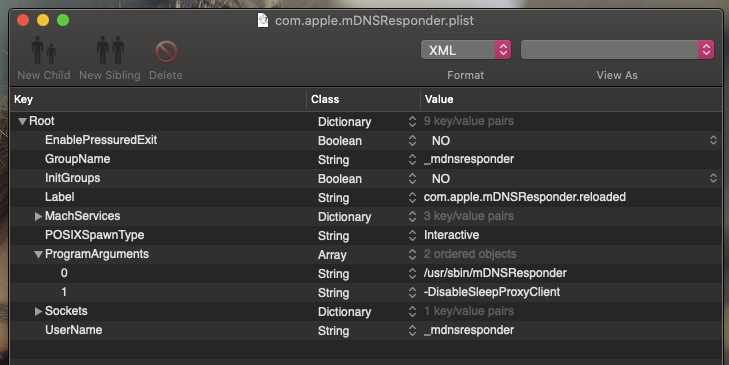This screenshot has width=729, height=365.
Task: Open class stepper for Label row
Action: [412, 198]
